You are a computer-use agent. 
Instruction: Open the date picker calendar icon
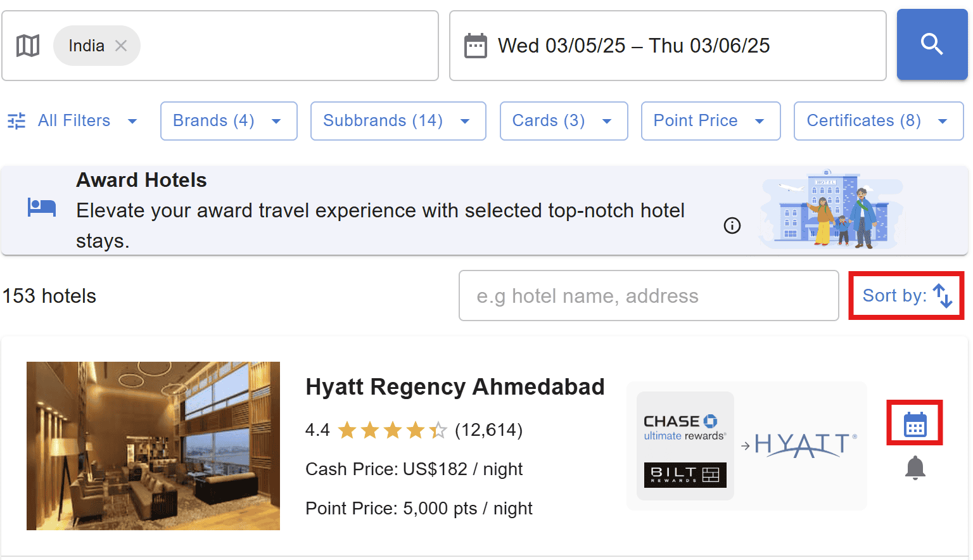(x=476, y=44)
